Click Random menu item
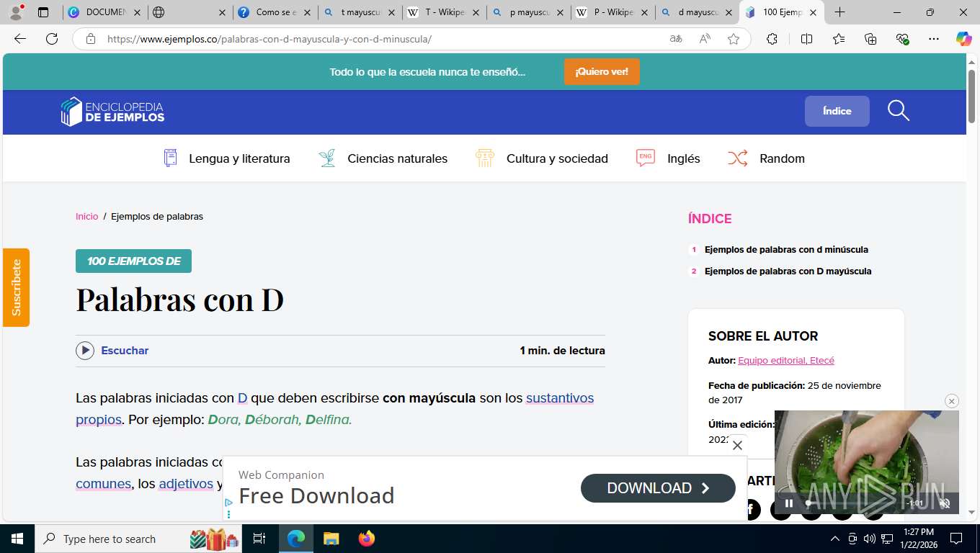The image size is (980, 553). [x=766, y=158]
